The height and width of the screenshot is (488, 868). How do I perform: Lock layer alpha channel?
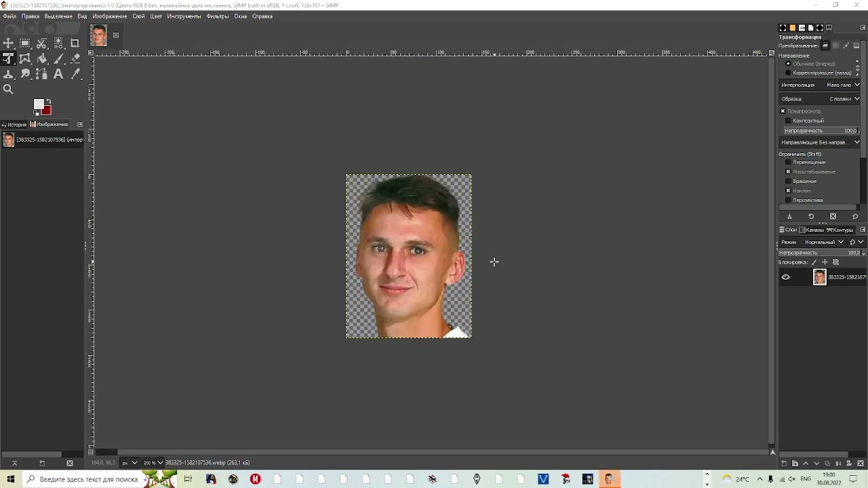[835, 262]
